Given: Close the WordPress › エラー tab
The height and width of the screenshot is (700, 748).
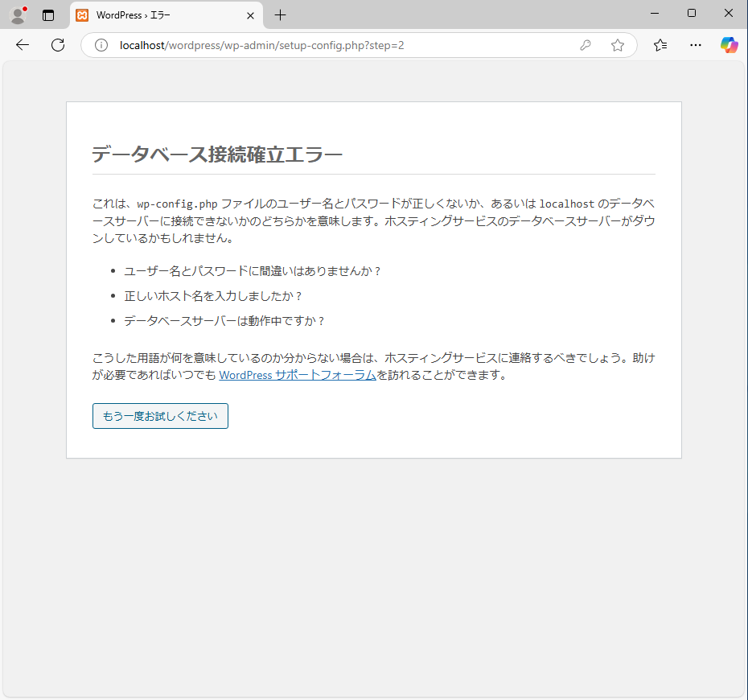Looking at the screenshot, I should pyautogui.click(x=250, y=15).
